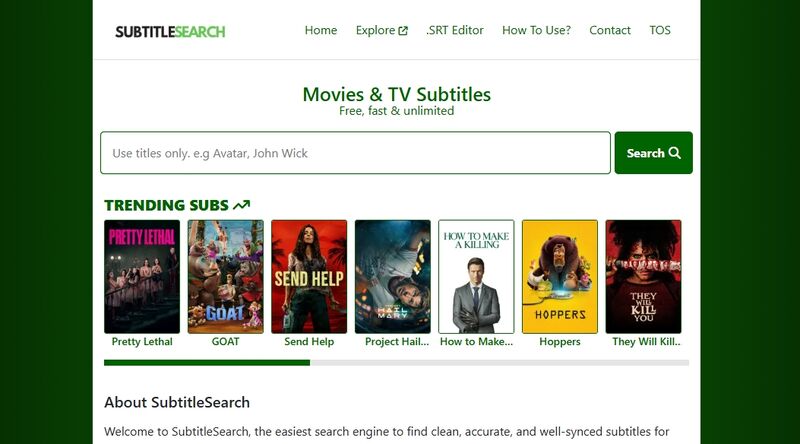Open the They Will Kill You poster
Image resolution: width=800 pixels, height=444 pixels.
(643, 277)
